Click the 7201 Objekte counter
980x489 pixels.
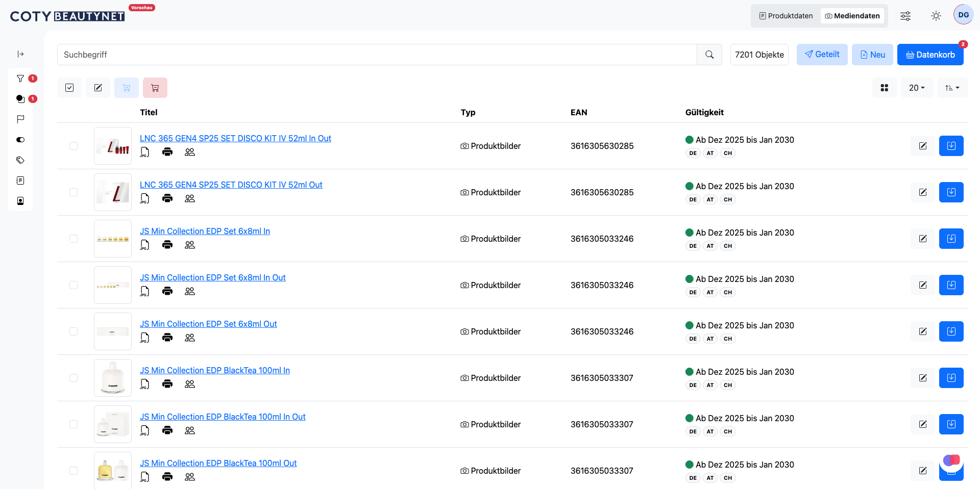tap(759, 55)
